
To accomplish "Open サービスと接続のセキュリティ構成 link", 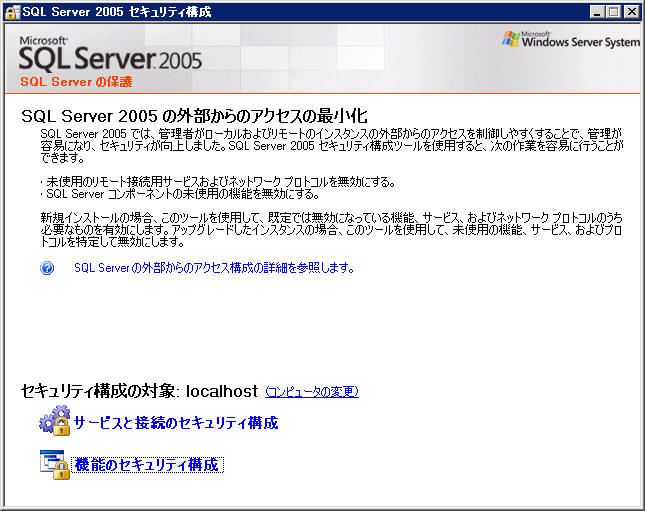I will pyautogui.click(x=176, y=423).
